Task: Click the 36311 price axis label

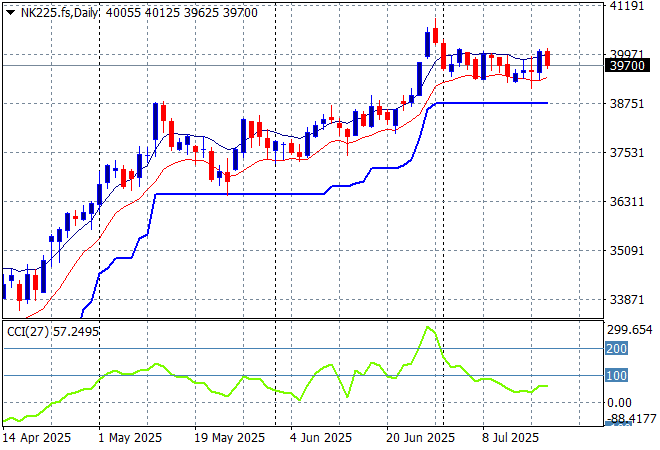Action: click(x=626, y=202)
